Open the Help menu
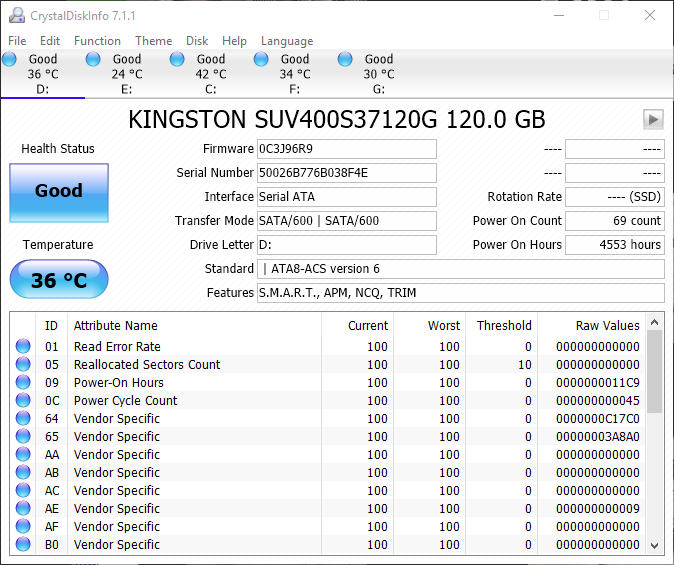The image size is (674, 565). pos(234,41)
